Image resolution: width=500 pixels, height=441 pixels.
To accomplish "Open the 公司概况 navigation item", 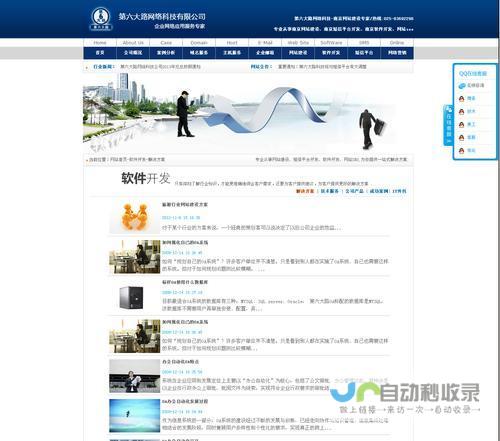I will point(133,53).
